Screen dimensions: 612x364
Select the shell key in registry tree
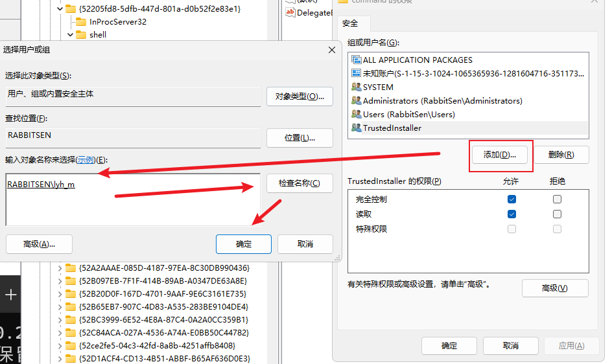point(98,35)
